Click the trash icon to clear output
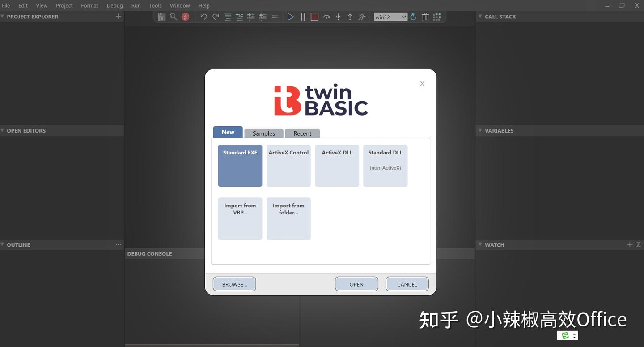Screen dimensions: 644x347 click(x=425, y=17)
